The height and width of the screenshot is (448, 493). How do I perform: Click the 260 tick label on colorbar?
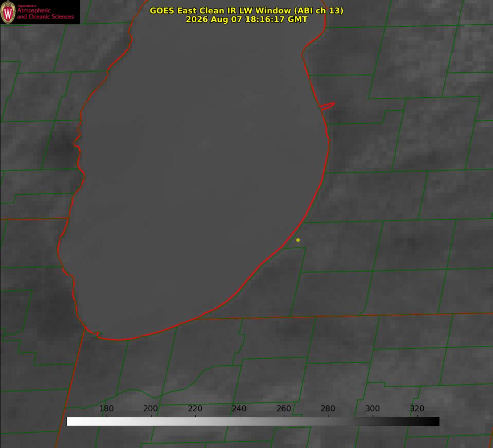tap(283, 408)
